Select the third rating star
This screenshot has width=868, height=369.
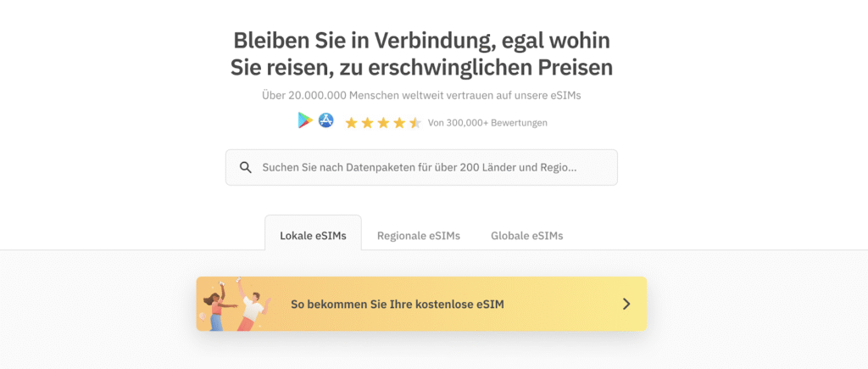point(383,123)
